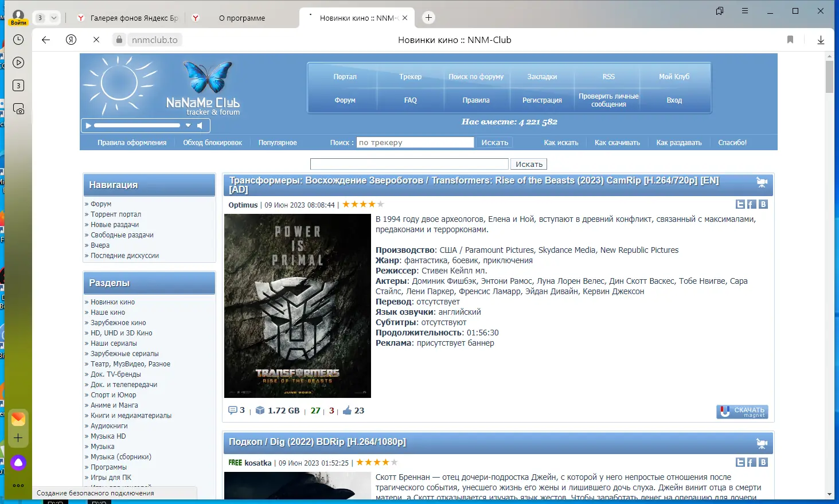This screenshot has width=839, height=504.
Task: Open the Закладки menu item
Action: pos(542,77)
